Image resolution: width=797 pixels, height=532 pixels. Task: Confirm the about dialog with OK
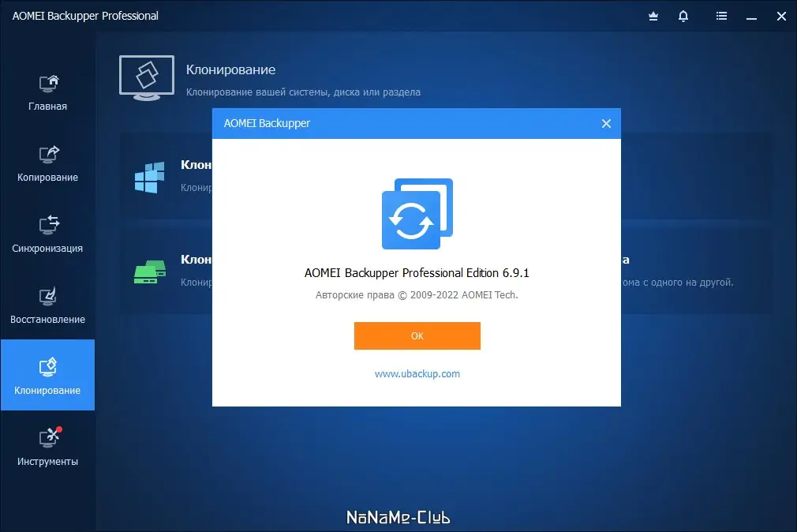coord(417,335)
